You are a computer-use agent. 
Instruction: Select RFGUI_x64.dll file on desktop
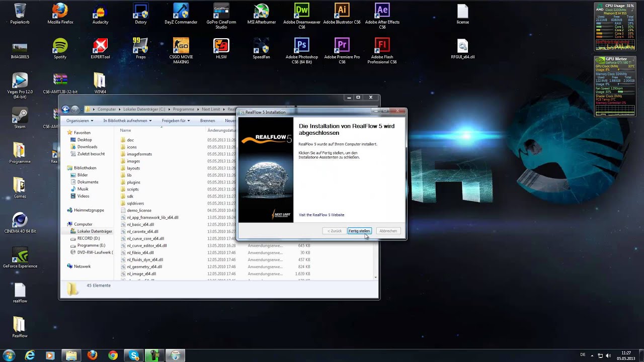[x=463, y=49]
